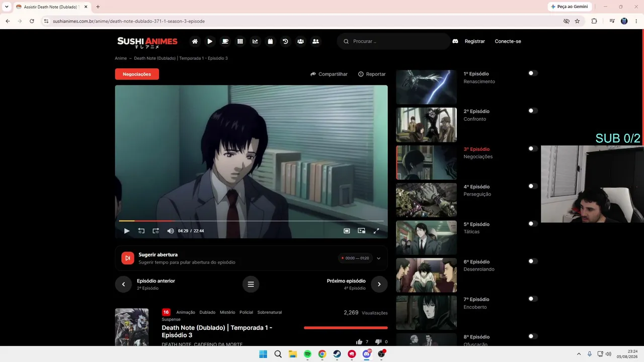Show hidden icons in the system tray

point(579,354)
